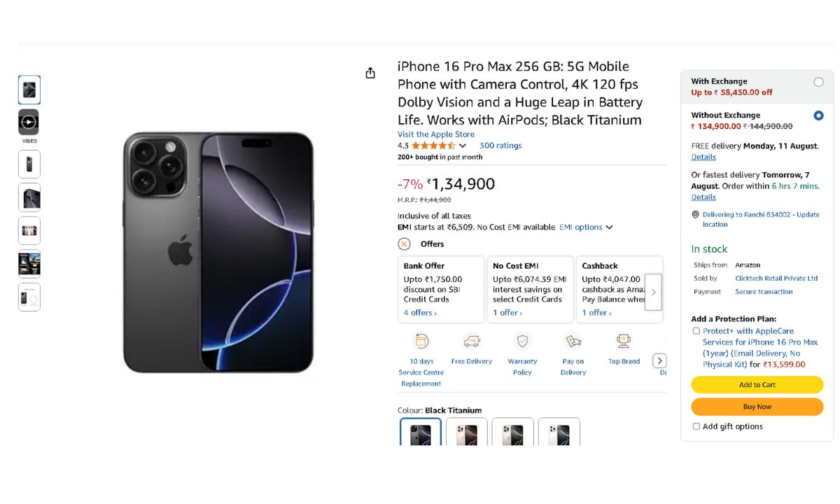Select the With Exchange radio option
This screenshot has height=504, width=840.
[x=818, y=82]
